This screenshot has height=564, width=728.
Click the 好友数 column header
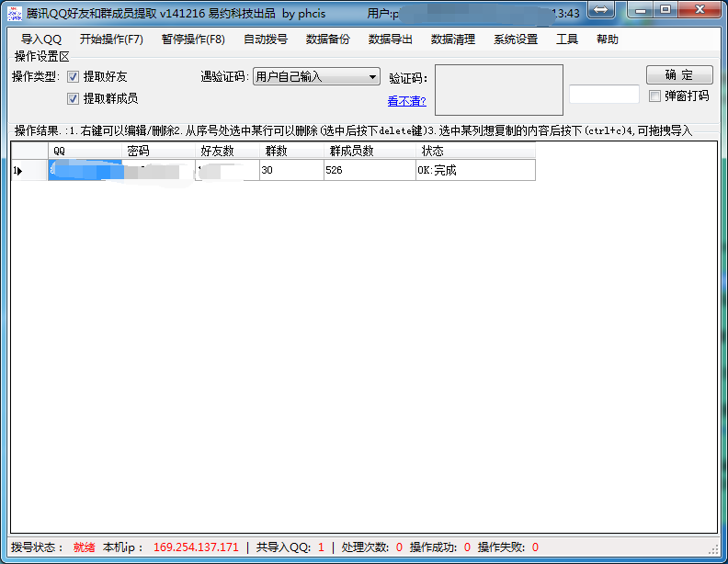coord(228,151)
